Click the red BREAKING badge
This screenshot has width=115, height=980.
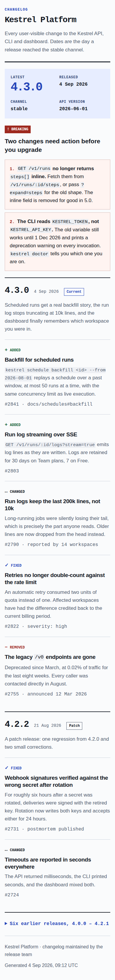pyautogui.click(x=18, y=129)
